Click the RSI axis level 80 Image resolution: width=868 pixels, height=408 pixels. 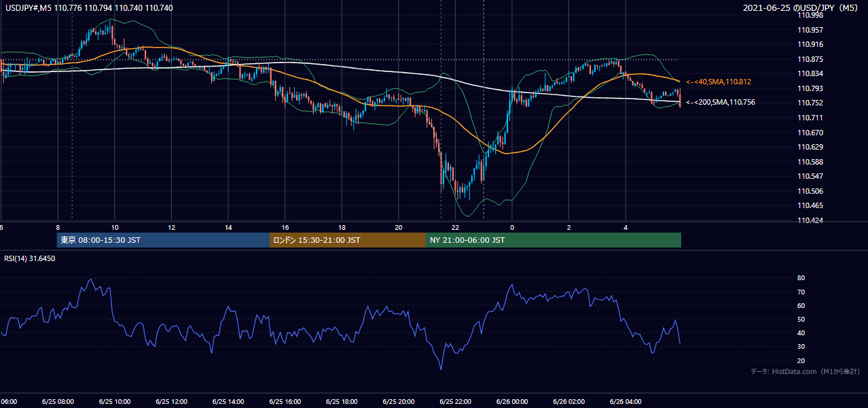point(801,278)
